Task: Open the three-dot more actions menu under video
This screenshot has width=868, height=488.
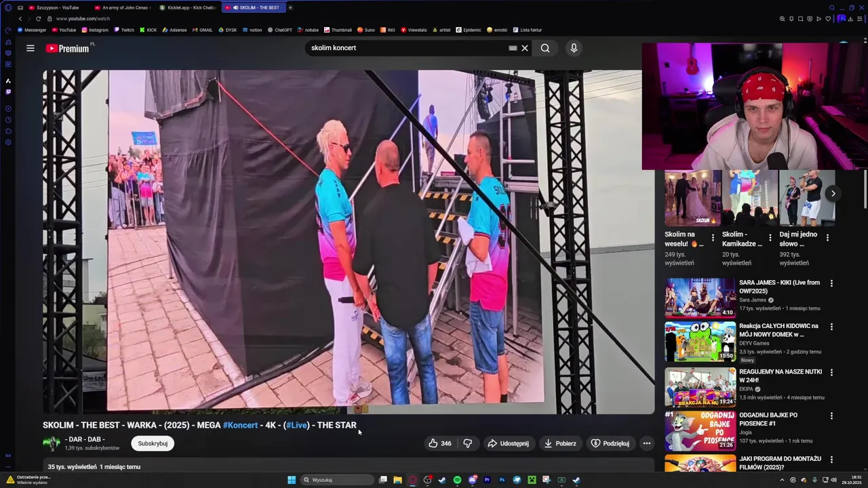Action: [646, 443]
